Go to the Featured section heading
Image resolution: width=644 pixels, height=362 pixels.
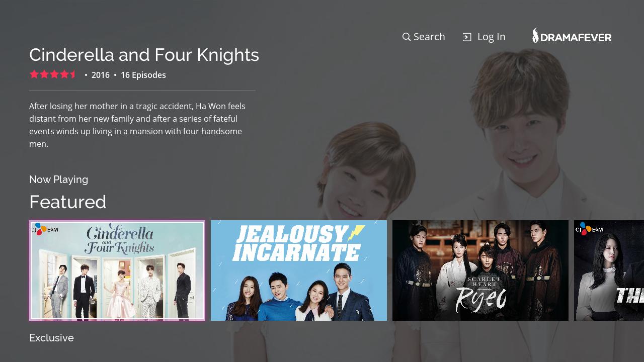point(67,202)
